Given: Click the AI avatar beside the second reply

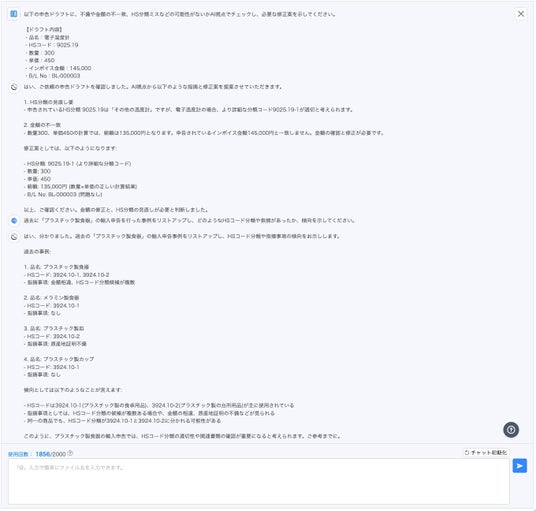Looking at the screenshot, I should click(x=14, y=237).
